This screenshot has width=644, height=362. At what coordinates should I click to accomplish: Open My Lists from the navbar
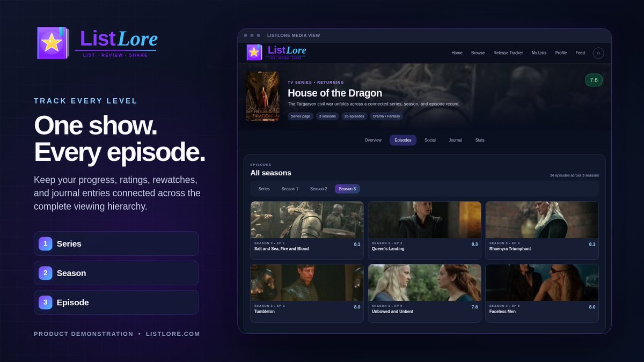pyautogui.click(x=539, y=53)
